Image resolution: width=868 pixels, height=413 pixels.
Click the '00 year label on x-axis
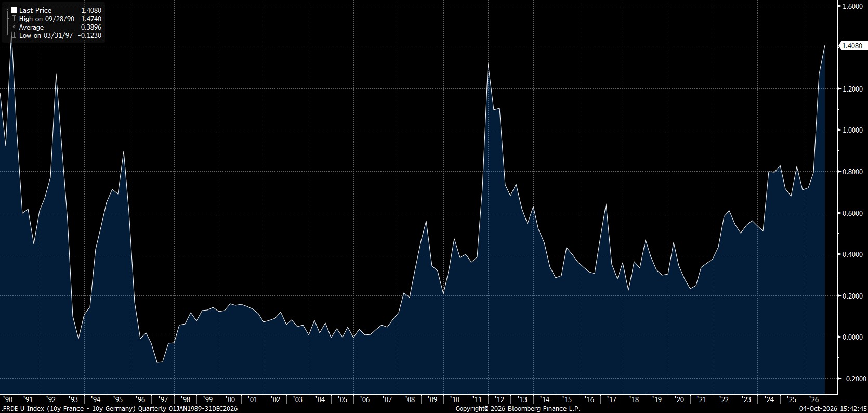tap(230, 399)
